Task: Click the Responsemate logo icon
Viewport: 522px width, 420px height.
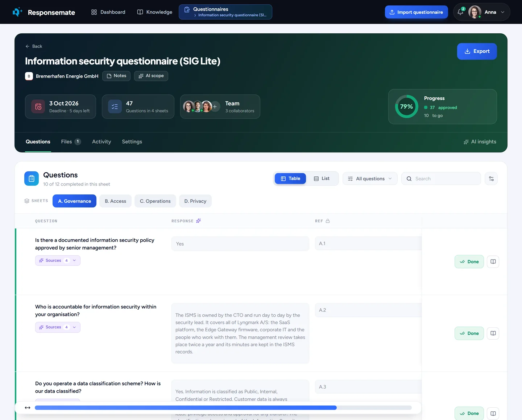Action: point(17,12)
